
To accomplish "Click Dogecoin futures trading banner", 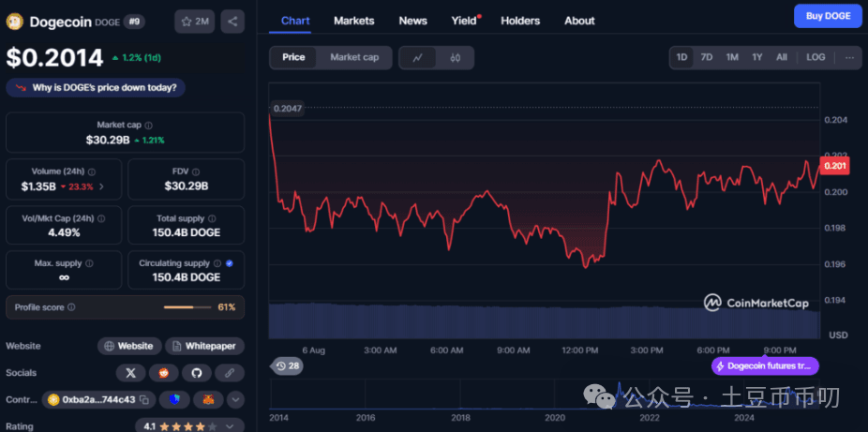I will click(765, 365).
